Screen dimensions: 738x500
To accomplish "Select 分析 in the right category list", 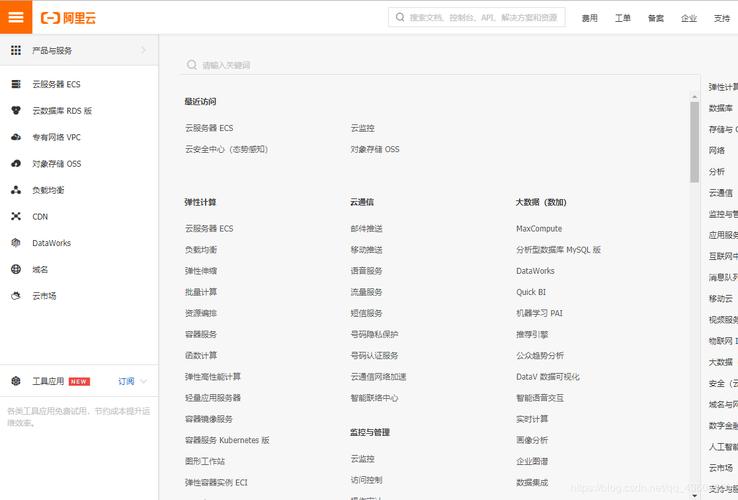I will tap(717, 171).
